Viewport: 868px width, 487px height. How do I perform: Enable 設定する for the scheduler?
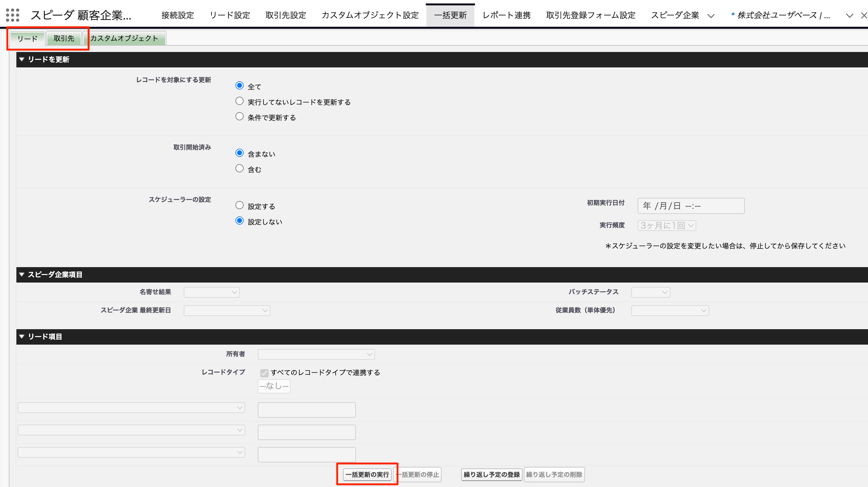[x=240, y=205]
